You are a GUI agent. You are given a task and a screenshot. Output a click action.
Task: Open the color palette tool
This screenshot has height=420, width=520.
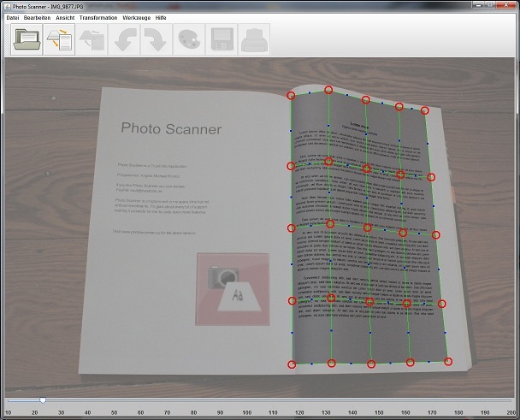click(x=189, y=39)
